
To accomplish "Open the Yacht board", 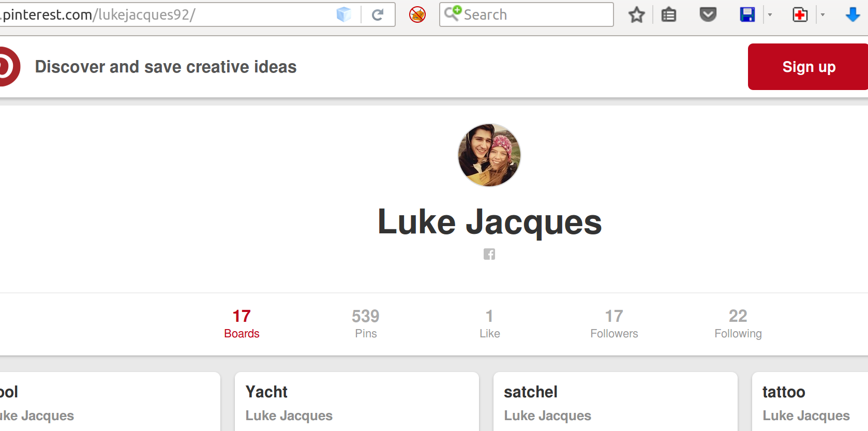I will tap(266, 392).
